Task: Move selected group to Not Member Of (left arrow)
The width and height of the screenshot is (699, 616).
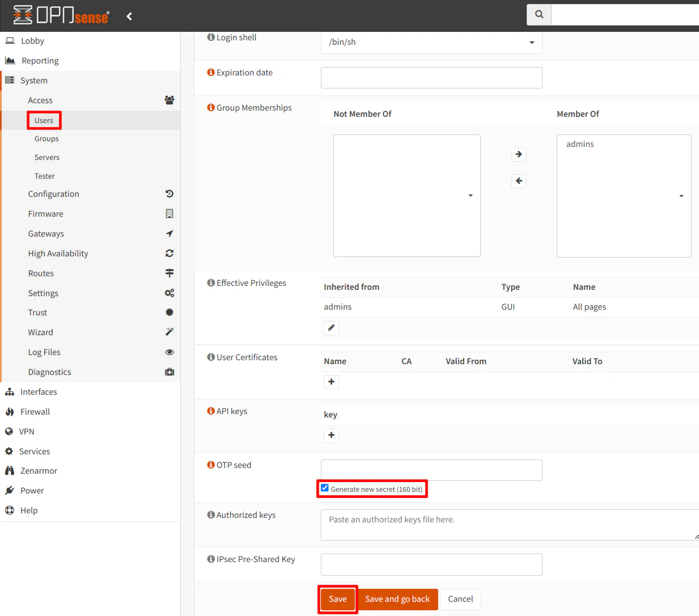Action: (519, 181)
